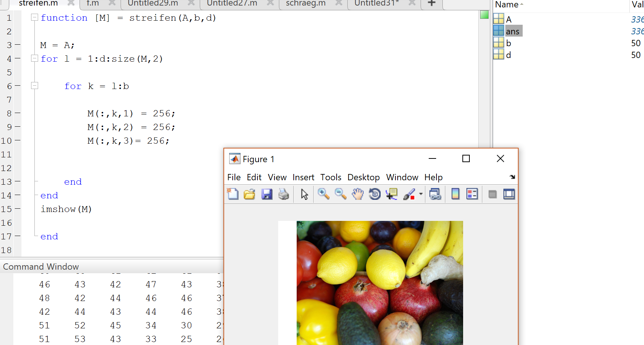Open the Brush tool color dropdown arrow
The image size is (644, 345).
coord(421,194)
